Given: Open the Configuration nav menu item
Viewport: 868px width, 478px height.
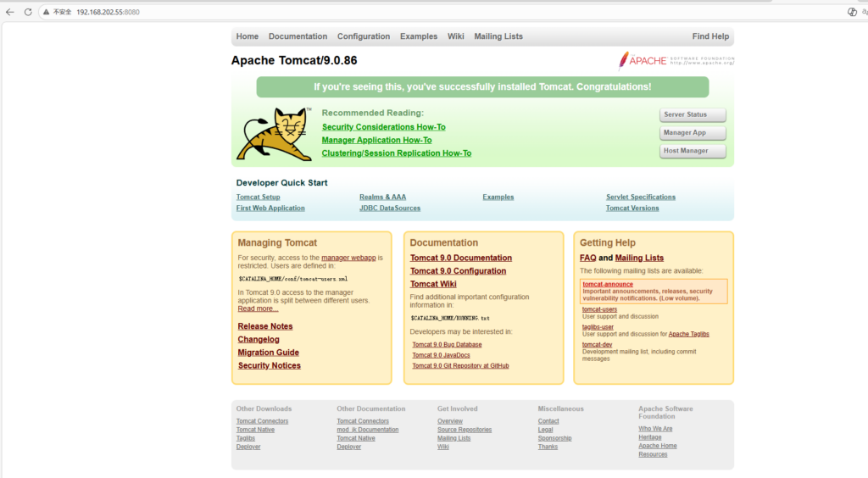Looking at the screenshot, I should [364, 36].
